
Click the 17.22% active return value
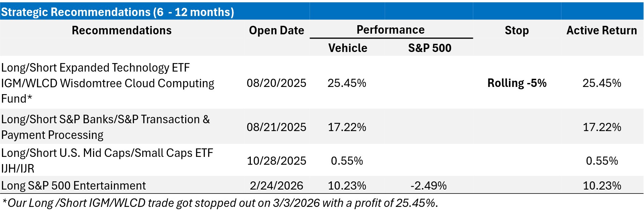pos(602,127)
